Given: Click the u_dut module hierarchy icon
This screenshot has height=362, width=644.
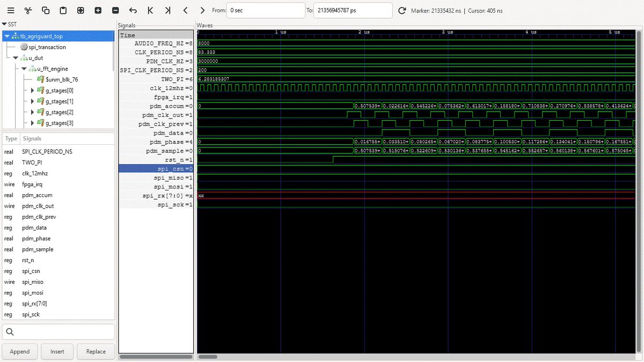Looking at the screenshot, I should 24,58.
